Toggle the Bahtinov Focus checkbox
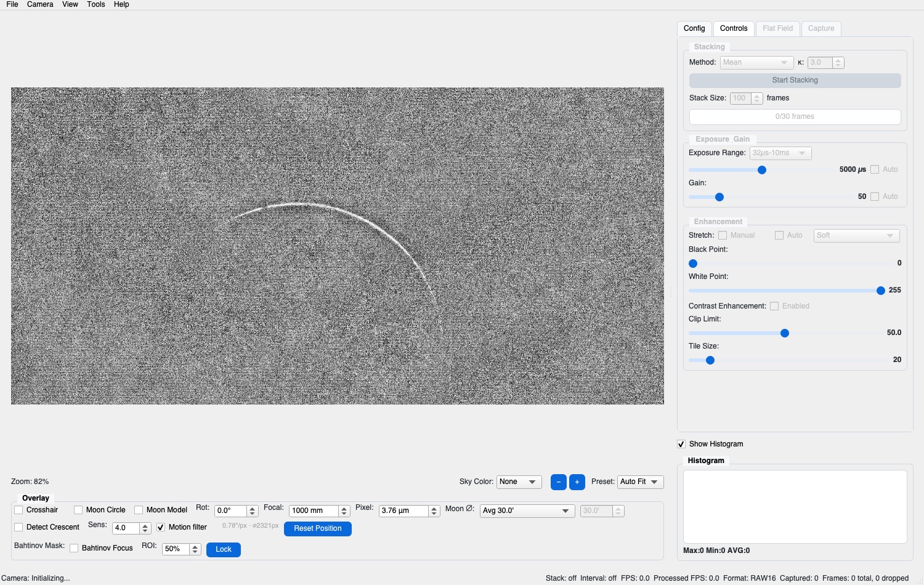Screen dimensions: 924x585 (74, 548)
